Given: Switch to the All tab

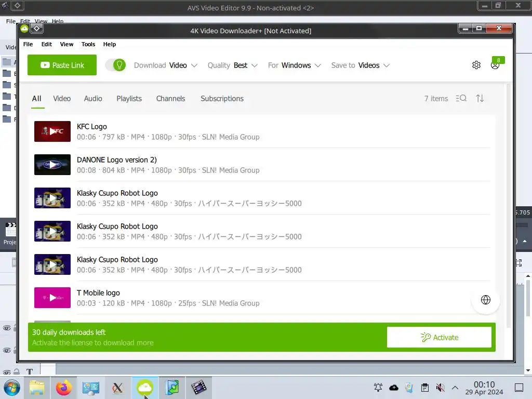Looking at the screenshot, I should click(37, 99).
